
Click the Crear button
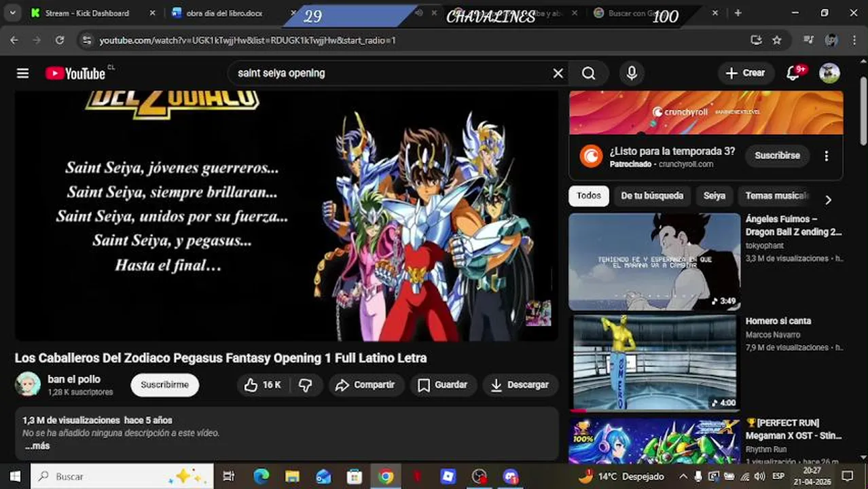[746, 73]
